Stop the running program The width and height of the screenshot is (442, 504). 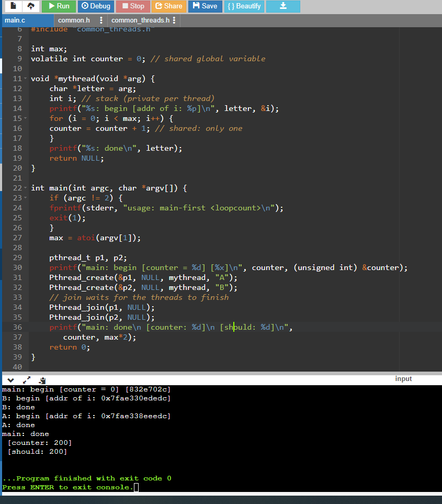point(133,6)
